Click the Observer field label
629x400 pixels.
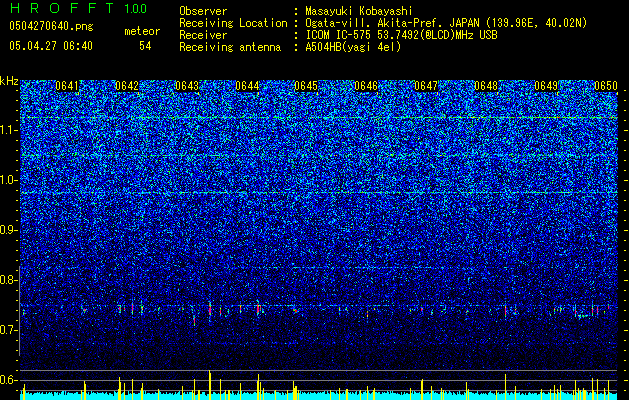click(x=203, y=11)
